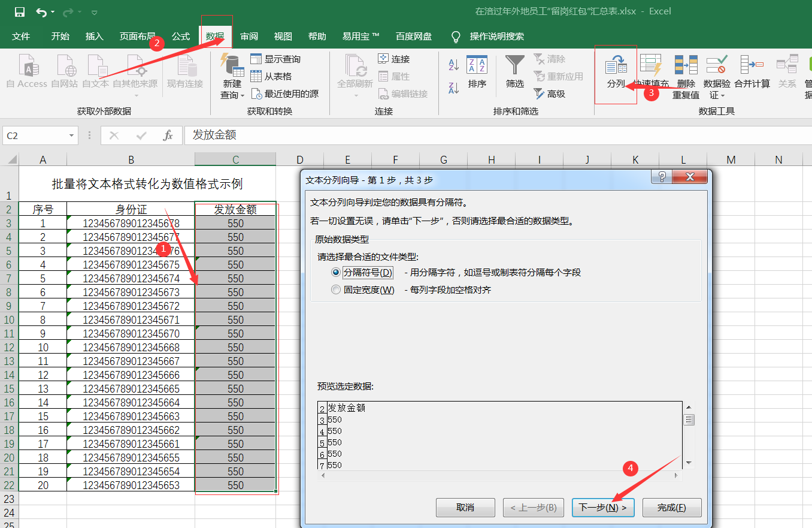Select the 固定宽度(W) radio button
The image size is (812, 528).
(x=336, y=290)
